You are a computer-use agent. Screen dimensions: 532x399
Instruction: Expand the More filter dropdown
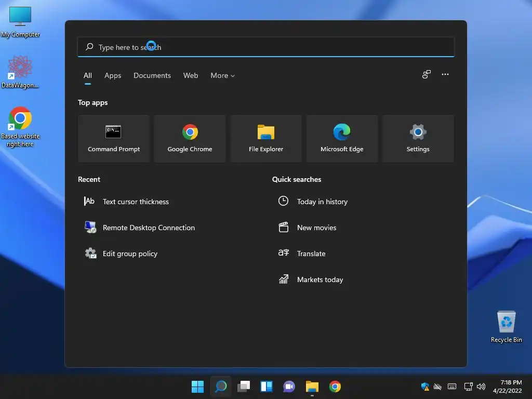(222, 75)
